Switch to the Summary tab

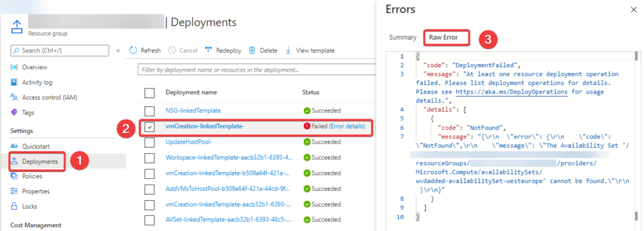[x=402, y=37]
